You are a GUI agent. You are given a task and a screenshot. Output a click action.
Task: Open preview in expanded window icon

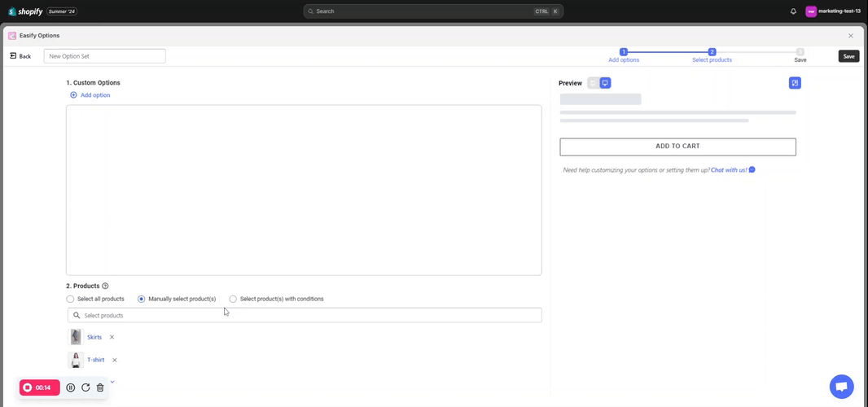tap(795, 83)
